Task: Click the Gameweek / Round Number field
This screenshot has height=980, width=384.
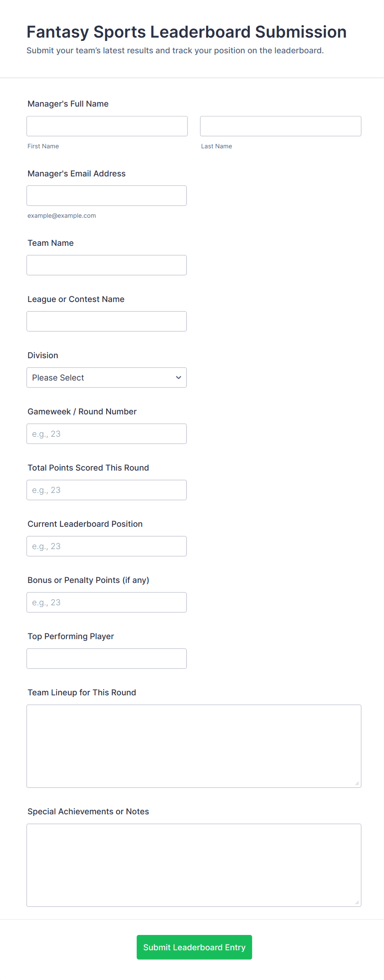Action: click(107, 433)
